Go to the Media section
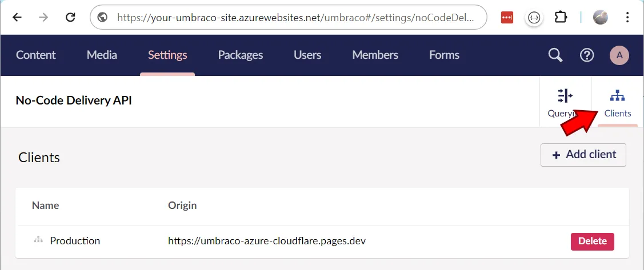 (102, 55)
